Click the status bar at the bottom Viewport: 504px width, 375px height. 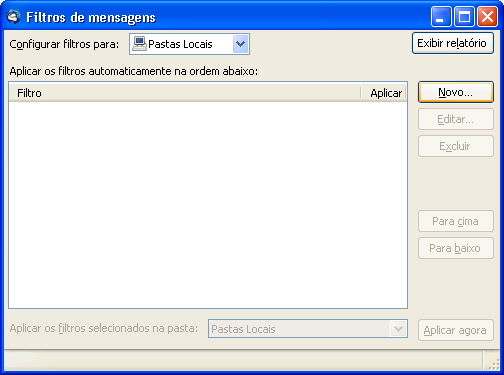click(243, 360)
